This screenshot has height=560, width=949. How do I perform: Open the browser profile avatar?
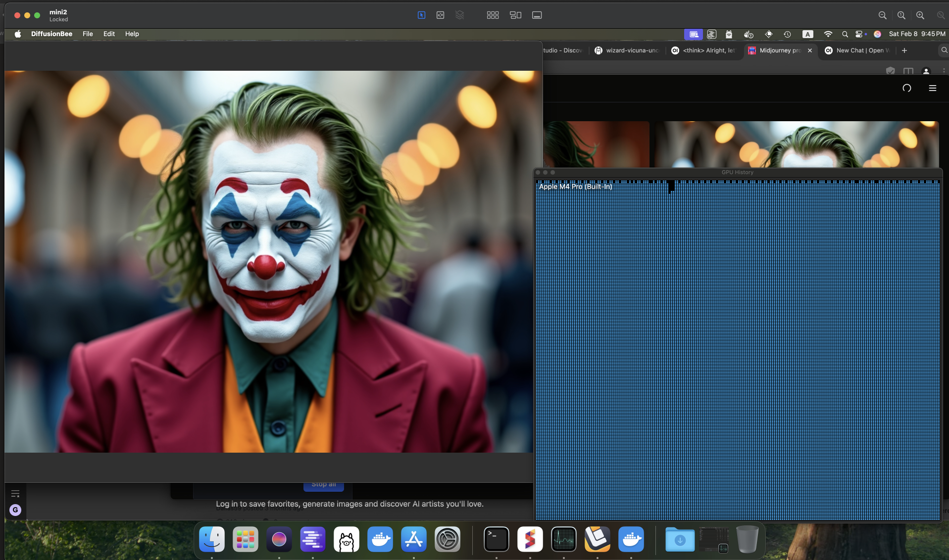[926, 71]
